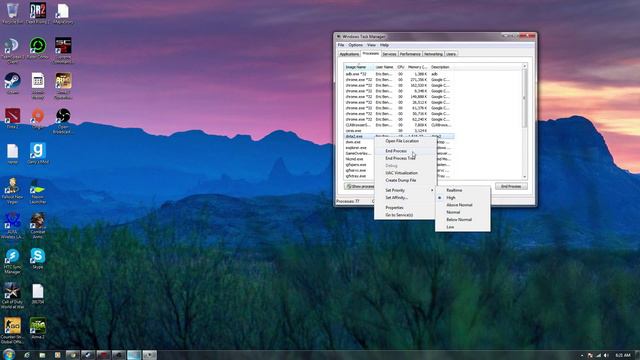
Task: Click the volume icon in the system tray
Action: (x=606, y=356)
